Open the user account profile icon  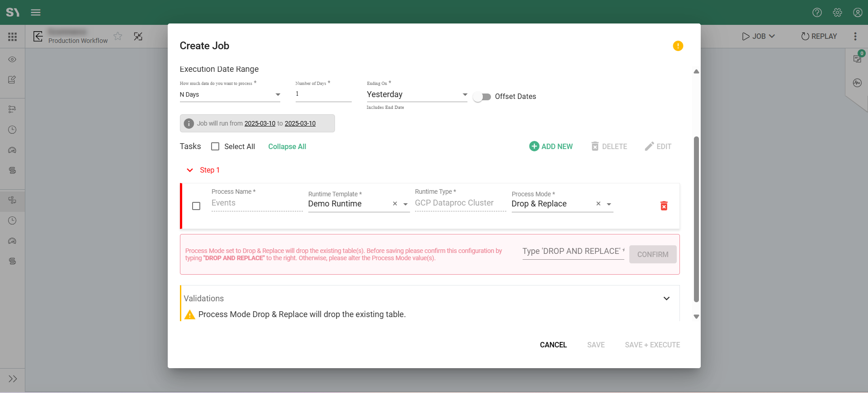[858, 13]
